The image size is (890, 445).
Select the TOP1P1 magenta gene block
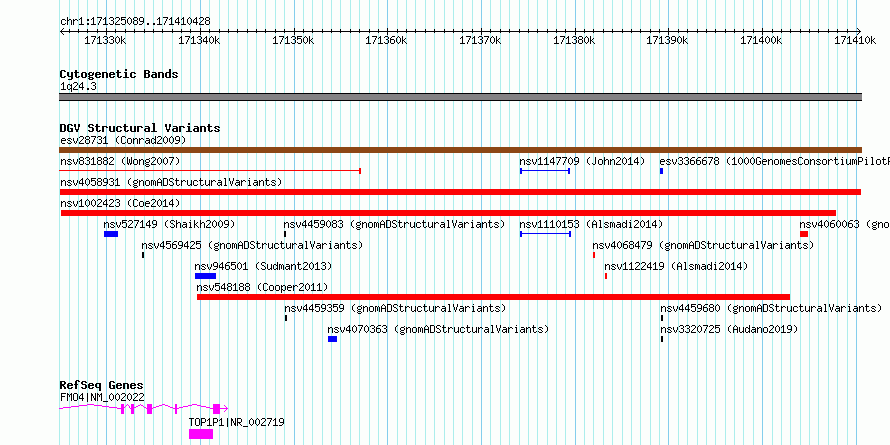201,434
